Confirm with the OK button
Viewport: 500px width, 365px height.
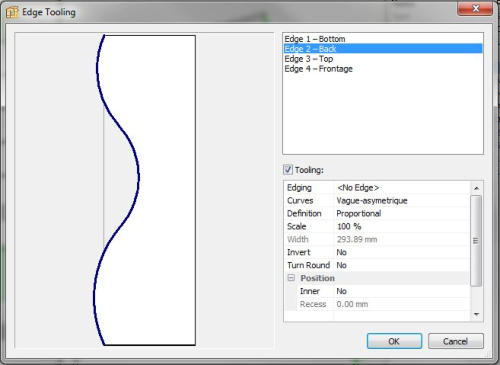(394, 341)
